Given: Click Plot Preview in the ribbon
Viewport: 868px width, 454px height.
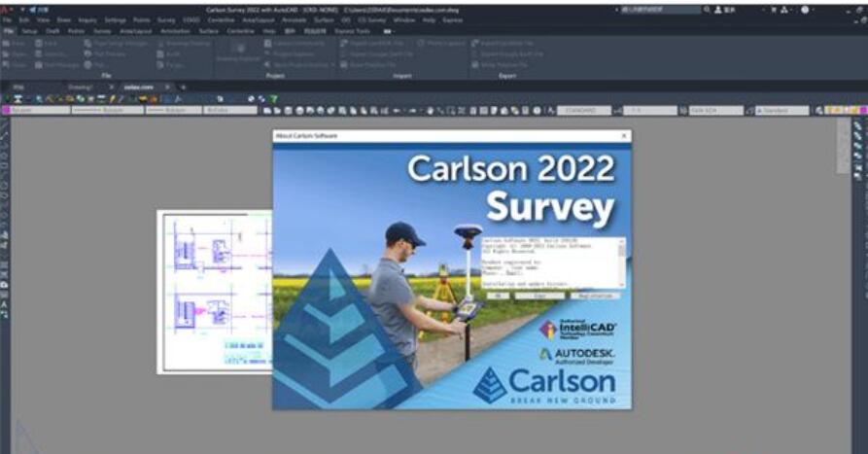Looking at the screenshot, I should 106,53.
